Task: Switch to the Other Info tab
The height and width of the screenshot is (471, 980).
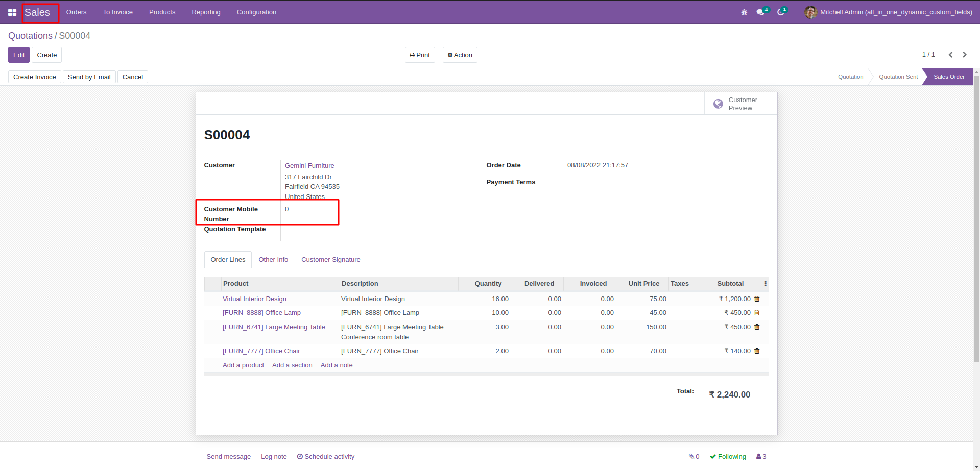Action: pos(273,260)
